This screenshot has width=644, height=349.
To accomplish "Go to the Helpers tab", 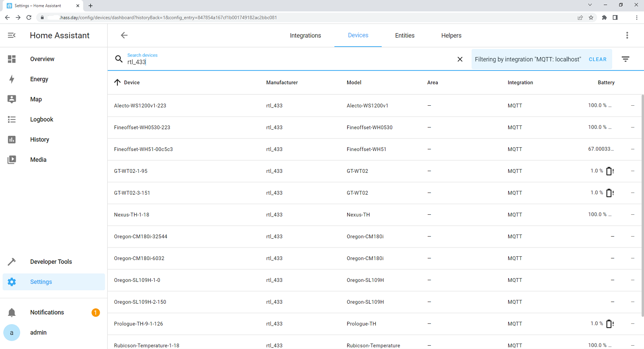I will [x=451, y=36].
